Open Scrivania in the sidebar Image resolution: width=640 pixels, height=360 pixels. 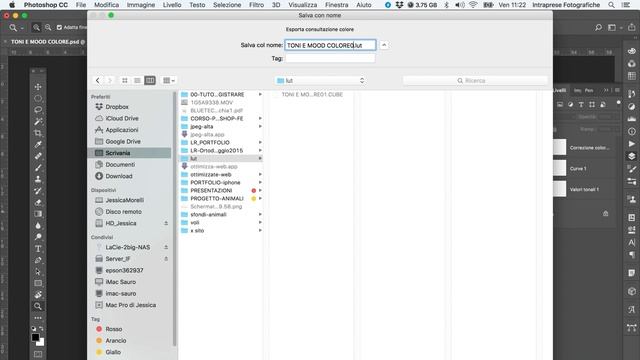[x=130, y=153]
